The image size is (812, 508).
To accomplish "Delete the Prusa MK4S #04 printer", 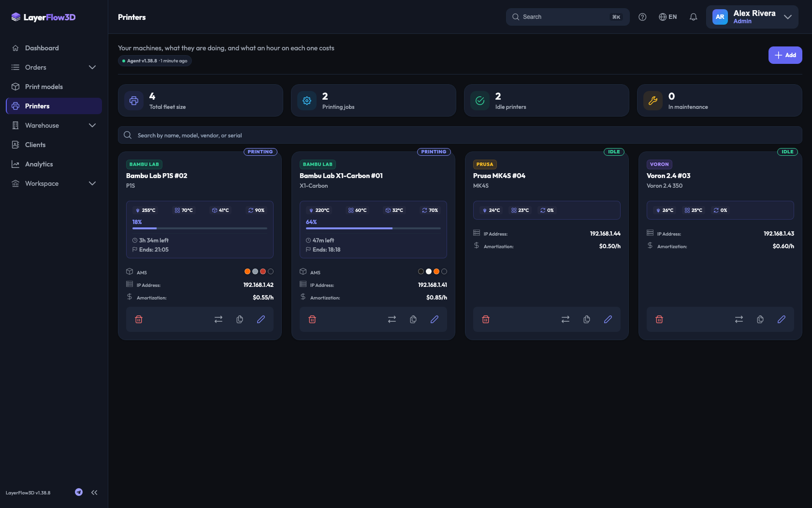I will 486,319.
